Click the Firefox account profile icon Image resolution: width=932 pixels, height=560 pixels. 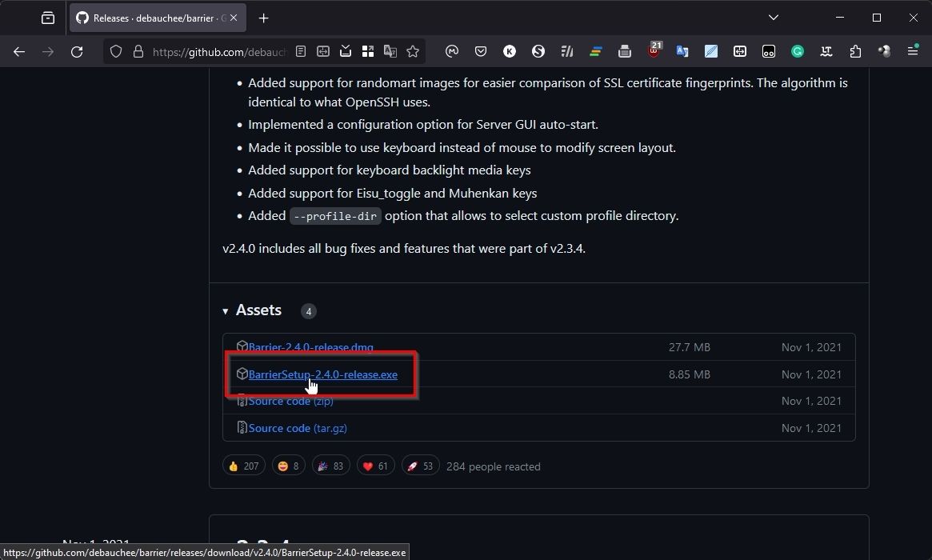click(884, 51)
